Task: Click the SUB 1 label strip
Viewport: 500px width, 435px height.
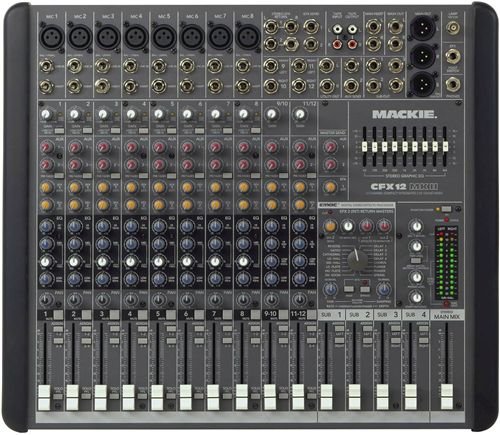Action: point(331,315)
